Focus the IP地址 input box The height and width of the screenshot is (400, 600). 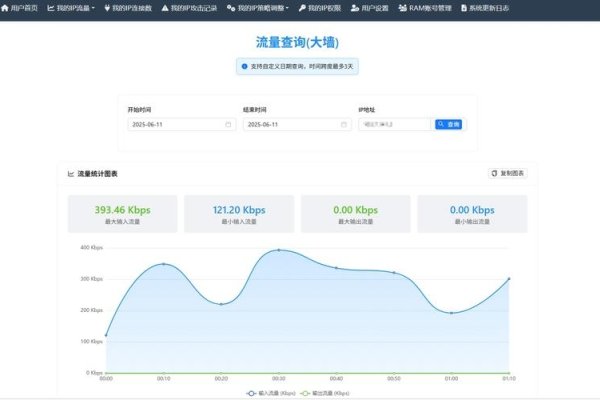[x=395, y=124]
